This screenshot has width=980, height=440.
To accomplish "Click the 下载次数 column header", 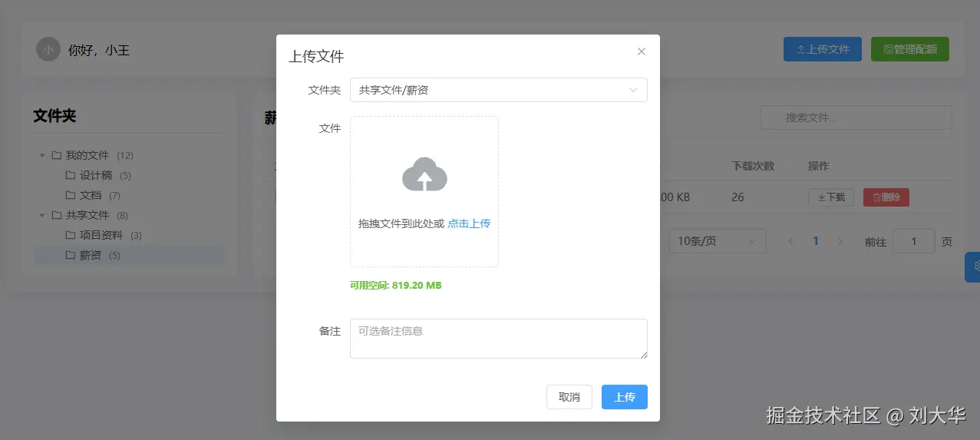I will click(x=753, y=166).
